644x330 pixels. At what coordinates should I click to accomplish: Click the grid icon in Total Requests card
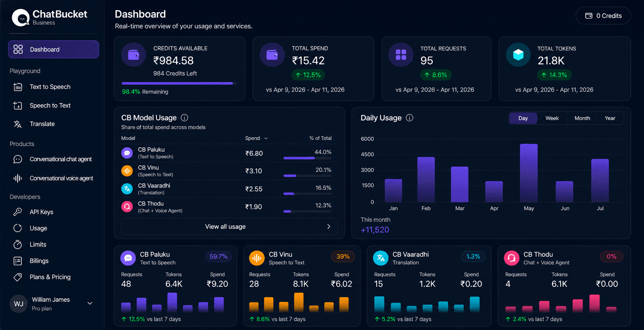click(x=401, y=55)
